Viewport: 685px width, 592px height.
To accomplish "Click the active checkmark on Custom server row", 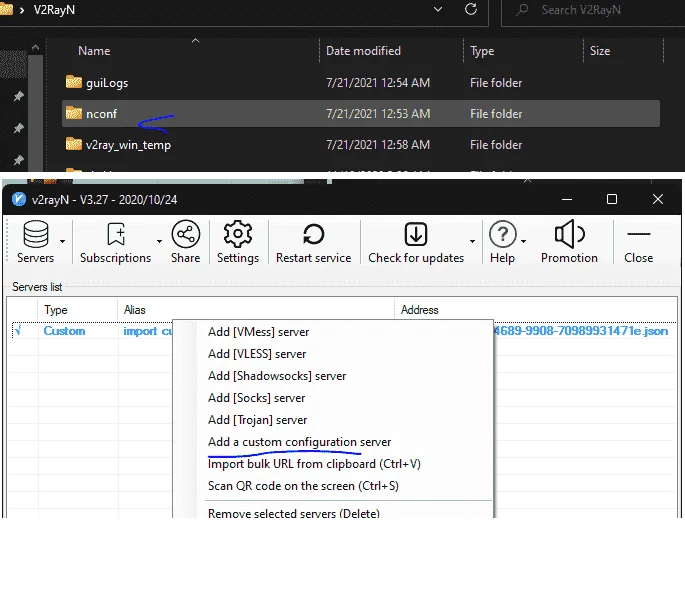I will pyautogui.click(x=18, y=331).
